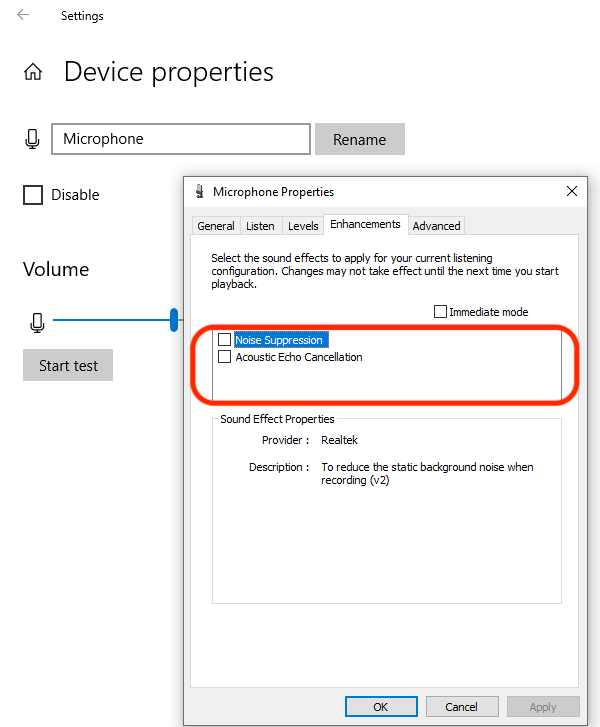Open the Listen tab

coord(260,226)
